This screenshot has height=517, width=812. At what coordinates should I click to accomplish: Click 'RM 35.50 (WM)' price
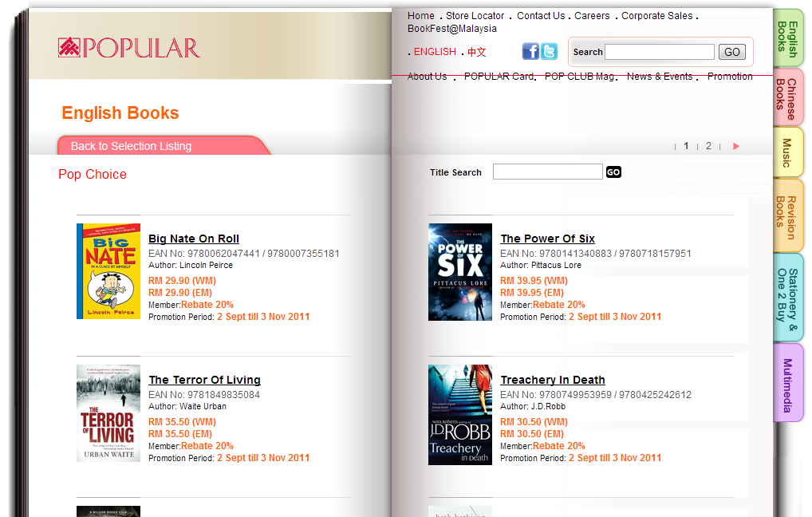coord(183,422)
